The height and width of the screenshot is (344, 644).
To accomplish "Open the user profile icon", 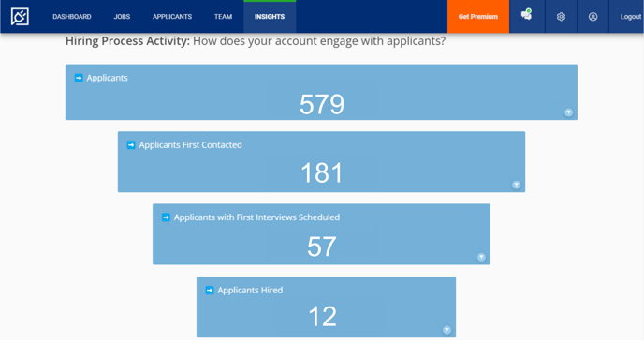I will [593, 17].
